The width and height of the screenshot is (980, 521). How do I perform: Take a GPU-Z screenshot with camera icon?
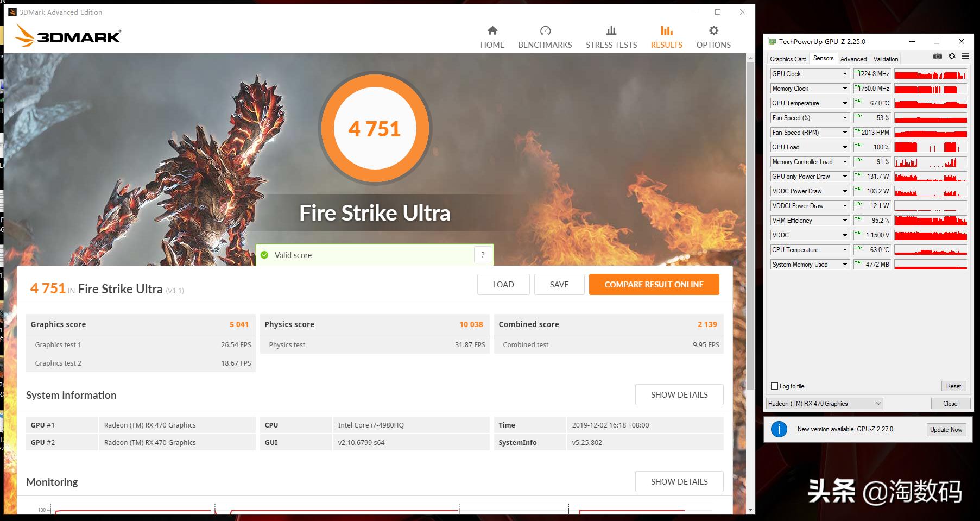click(x=938, y=56)
